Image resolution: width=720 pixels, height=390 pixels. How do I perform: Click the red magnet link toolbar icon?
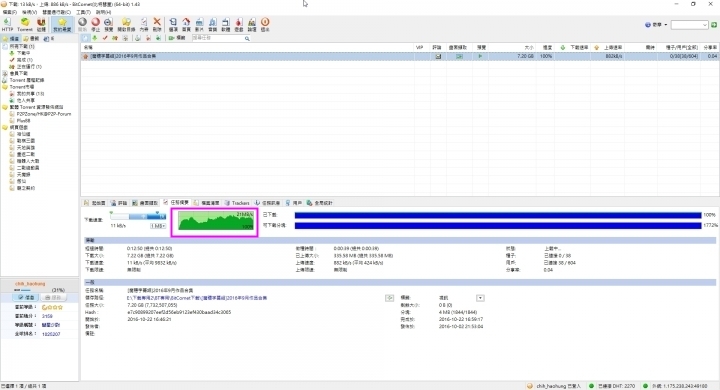click(x=41, y=24)
